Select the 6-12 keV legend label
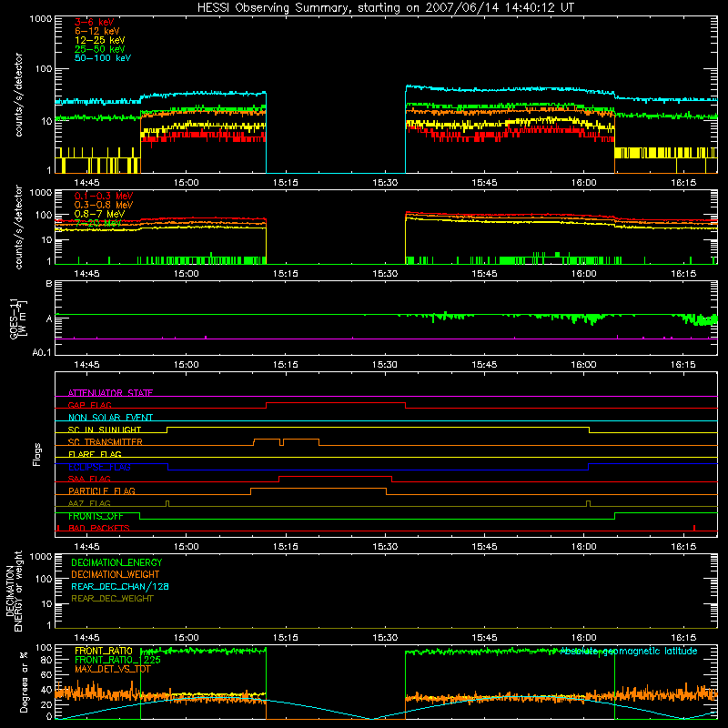The height and width of the screenshot is (728, 728). coord(97,31)
